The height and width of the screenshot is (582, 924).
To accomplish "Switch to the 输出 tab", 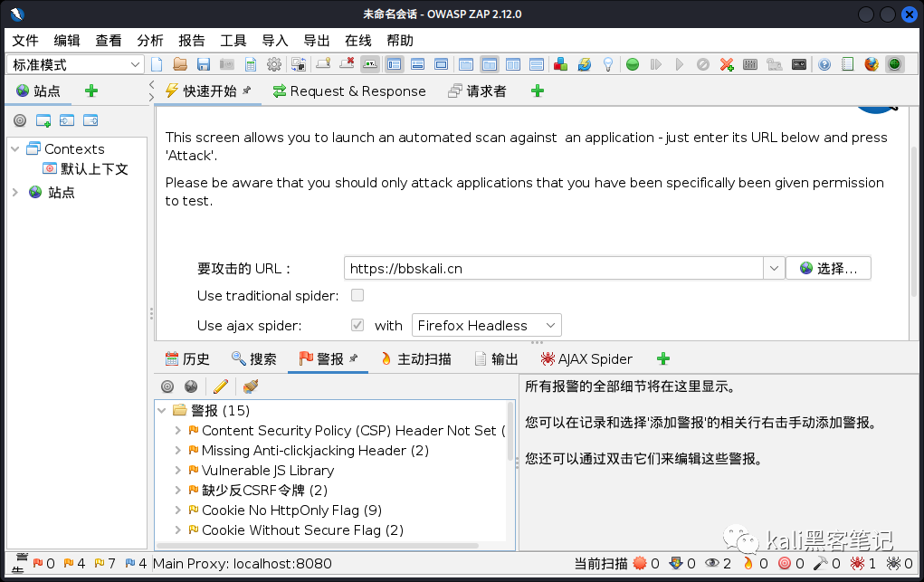I will (x=497, y=359).
